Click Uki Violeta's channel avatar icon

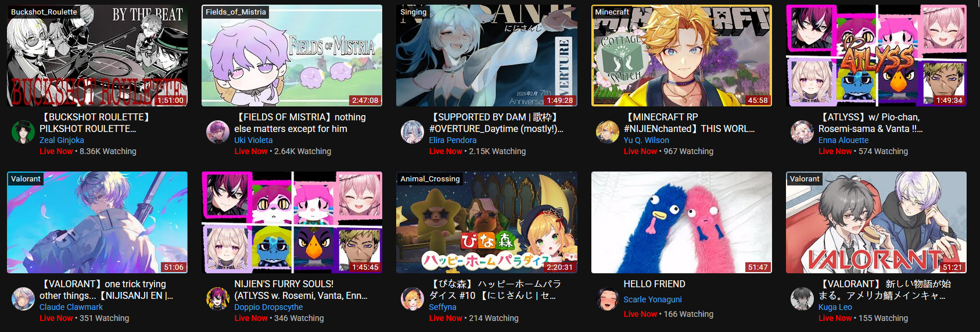(218, 132)
